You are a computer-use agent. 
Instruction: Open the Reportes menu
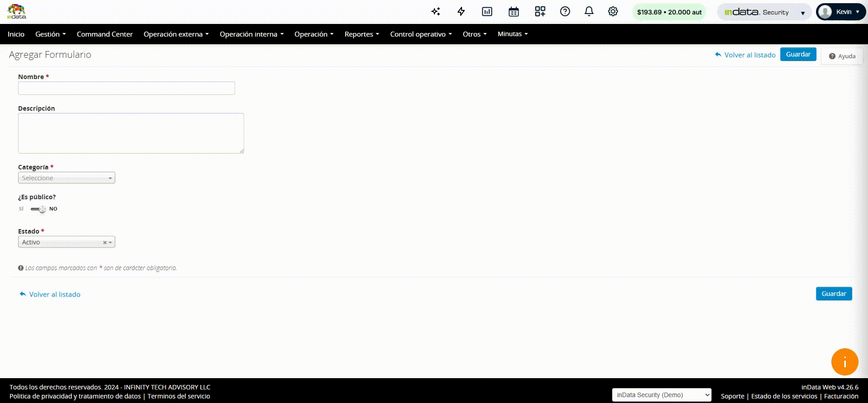click(x=361, y=34)
